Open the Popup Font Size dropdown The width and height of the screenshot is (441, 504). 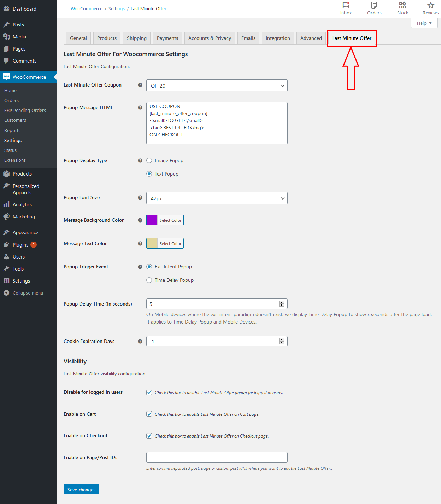point(217,198)
